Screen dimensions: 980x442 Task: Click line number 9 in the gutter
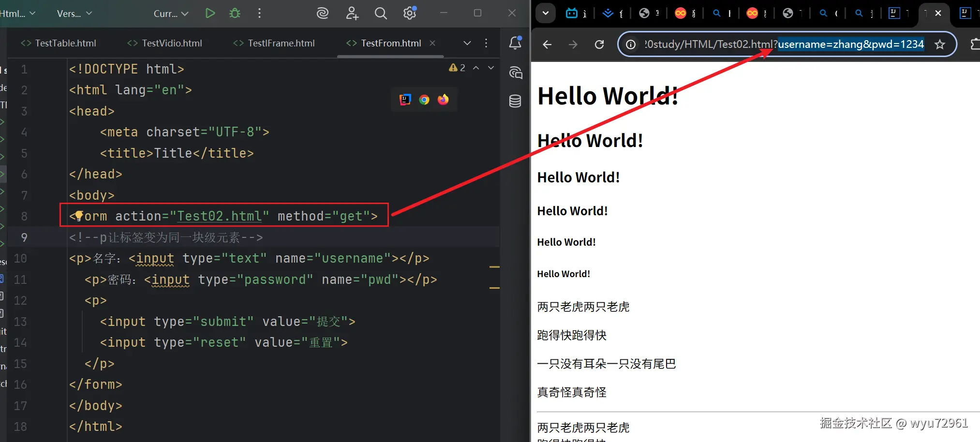(x=24, y=237)
